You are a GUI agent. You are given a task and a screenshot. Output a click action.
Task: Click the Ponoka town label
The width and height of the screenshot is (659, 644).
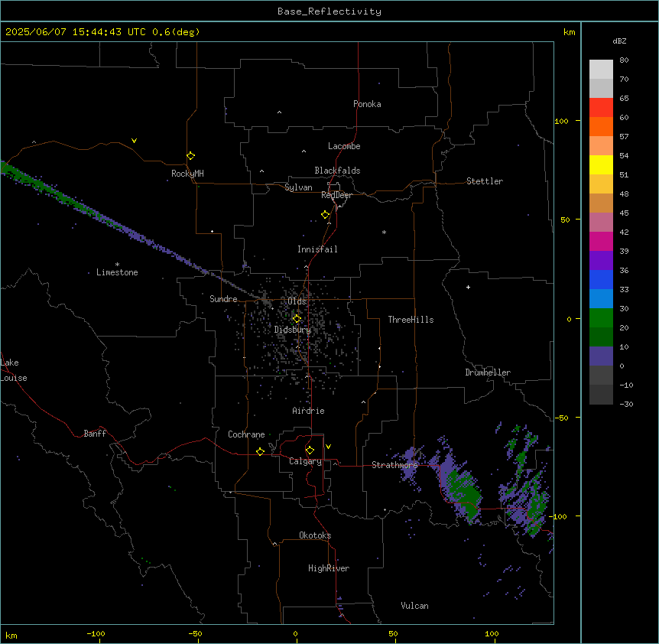click(367, 104)
